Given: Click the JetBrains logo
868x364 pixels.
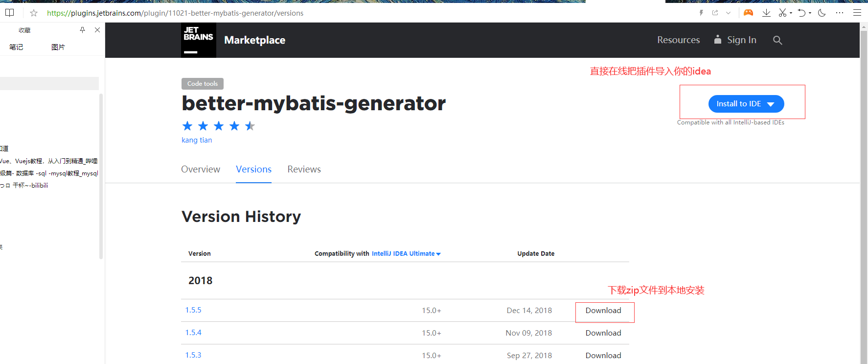Looking at the screenshot, I should (199, 40).
